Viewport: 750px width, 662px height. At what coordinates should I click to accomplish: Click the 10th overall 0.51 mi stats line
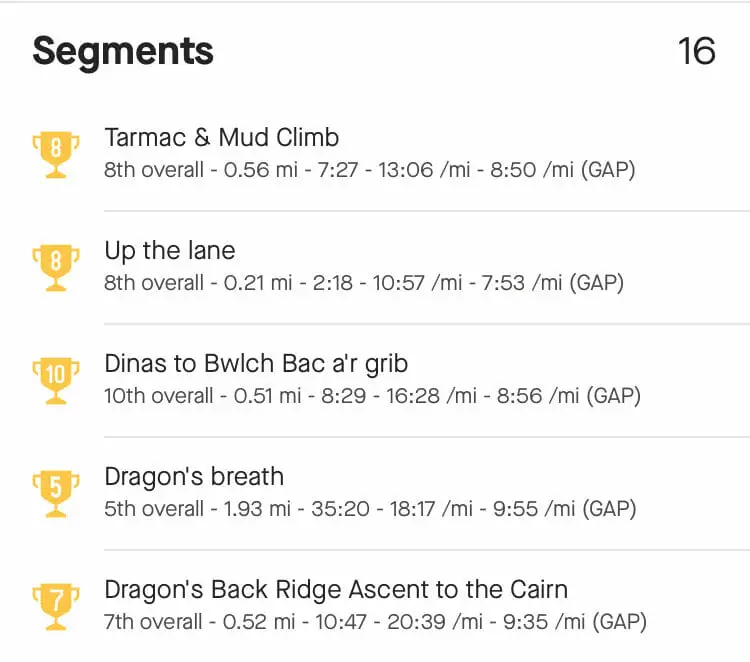tap(373, 396)
